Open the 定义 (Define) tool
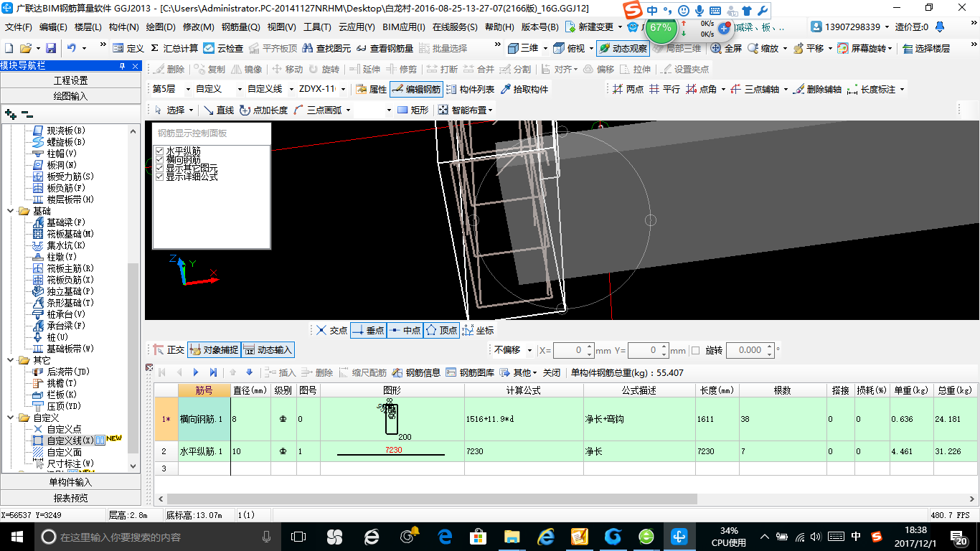Screen dimensions: 980x551 (x=128, y=48)
